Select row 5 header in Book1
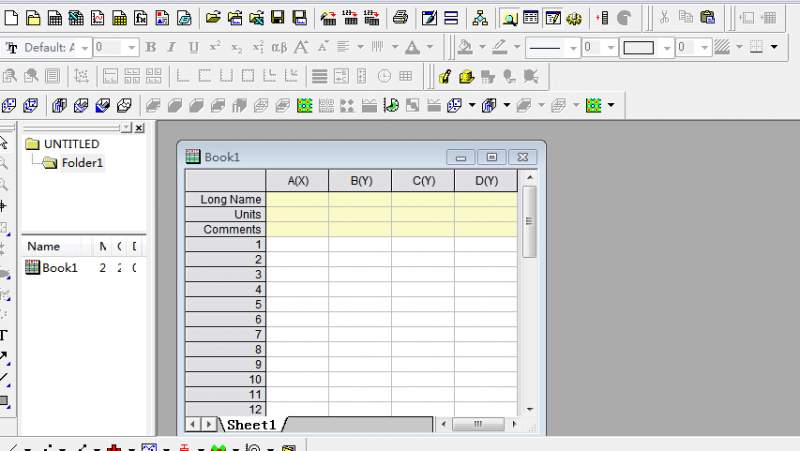 coord(226,305)
